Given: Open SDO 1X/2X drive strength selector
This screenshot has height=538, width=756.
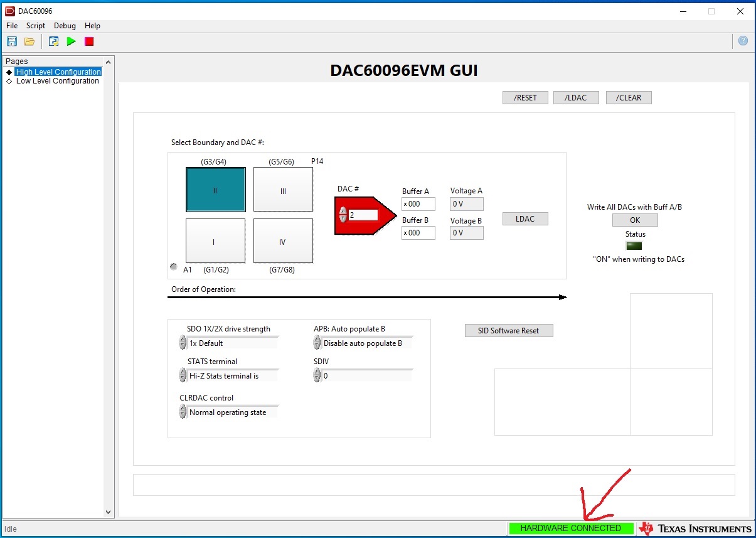Looking at the screenshot, I should (233, 343).
